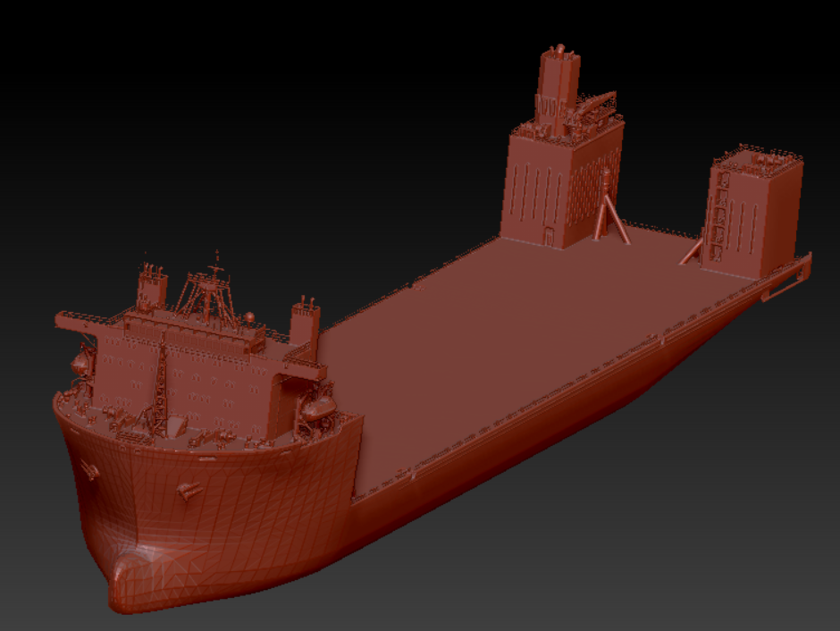Select the exhaust stack at the bridge's right corner

pyautogui.click(x=305, y=324)
